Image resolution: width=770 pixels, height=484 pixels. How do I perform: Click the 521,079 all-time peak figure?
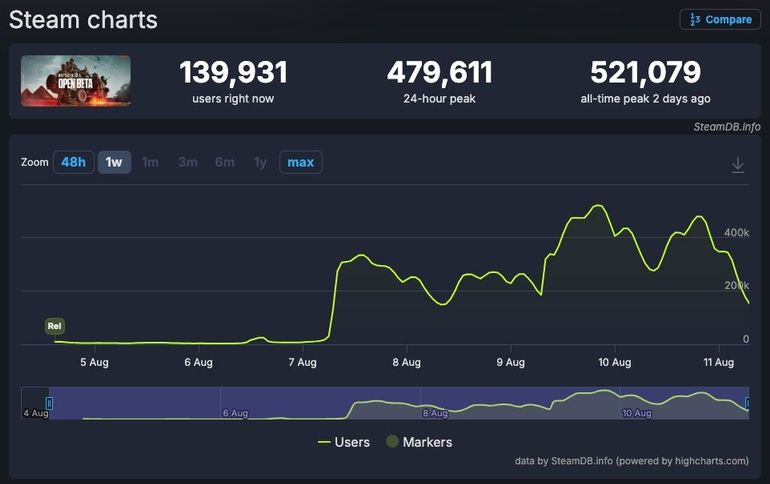point(645,73)
